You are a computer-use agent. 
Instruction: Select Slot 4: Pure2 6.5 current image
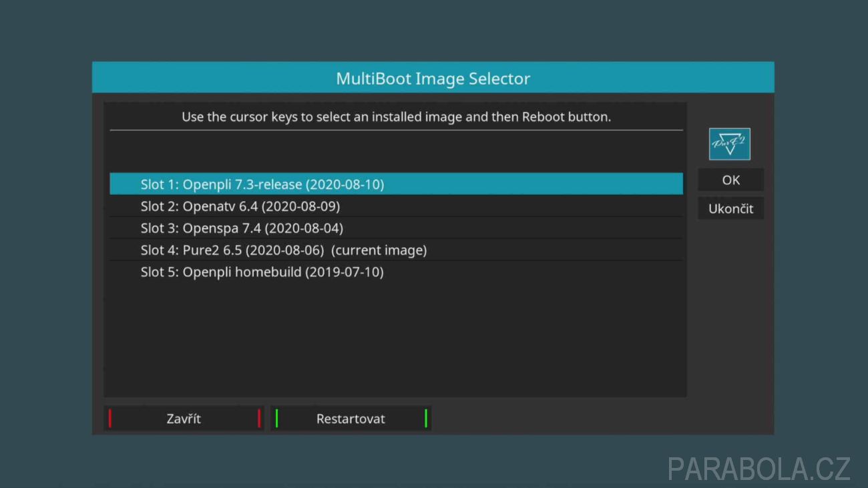point(396,250)
